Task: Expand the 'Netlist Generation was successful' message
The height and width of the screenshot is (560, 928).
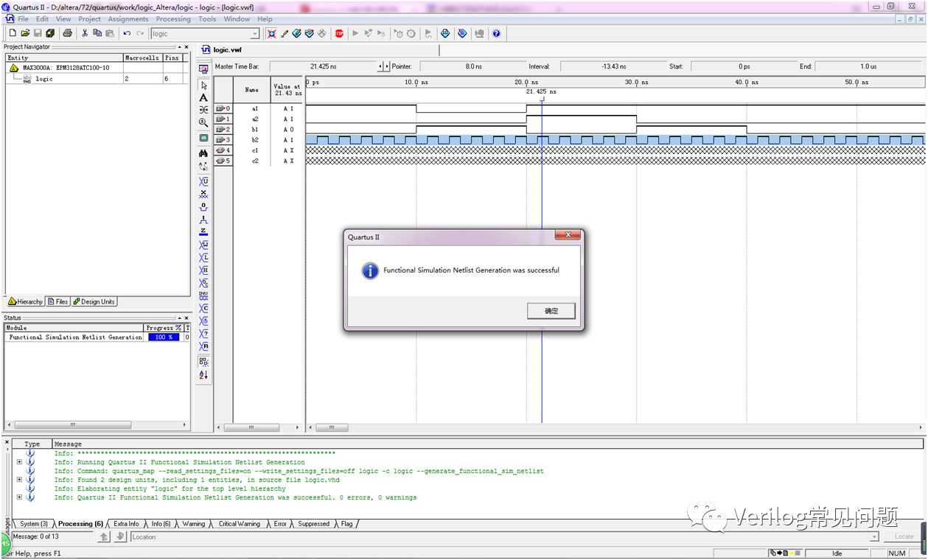Action: tap(19, 497)
